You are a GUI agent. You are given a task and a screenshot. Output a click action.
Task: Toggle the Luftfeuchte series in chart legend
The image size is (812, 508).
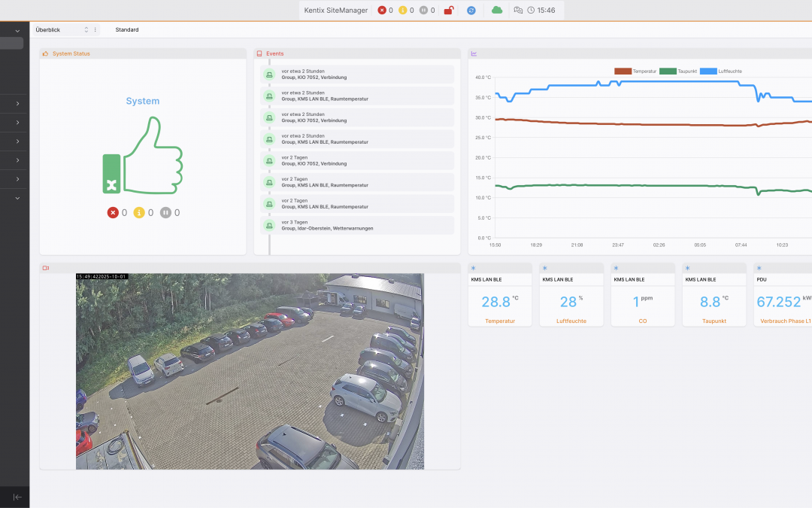[x=720, y=71]
